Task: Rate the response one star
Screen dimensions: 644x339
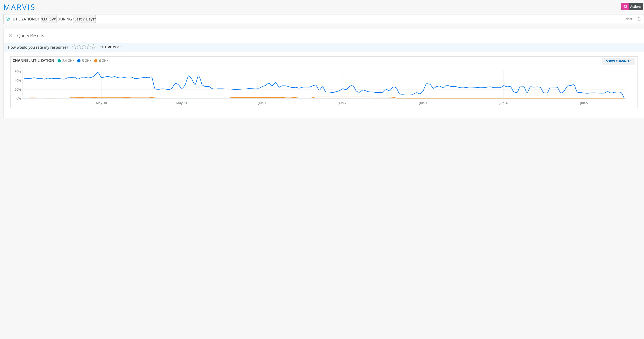Action: click(x=74, y=47)
